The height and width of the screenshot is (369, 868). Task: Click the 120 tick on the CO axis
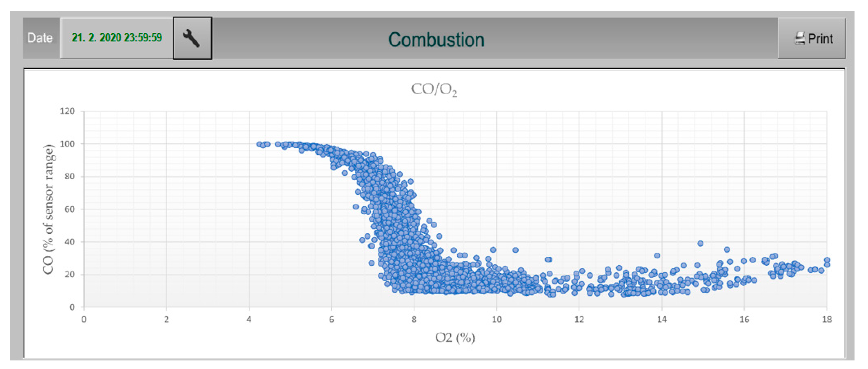pyautogui.click(x=67, y=111)
